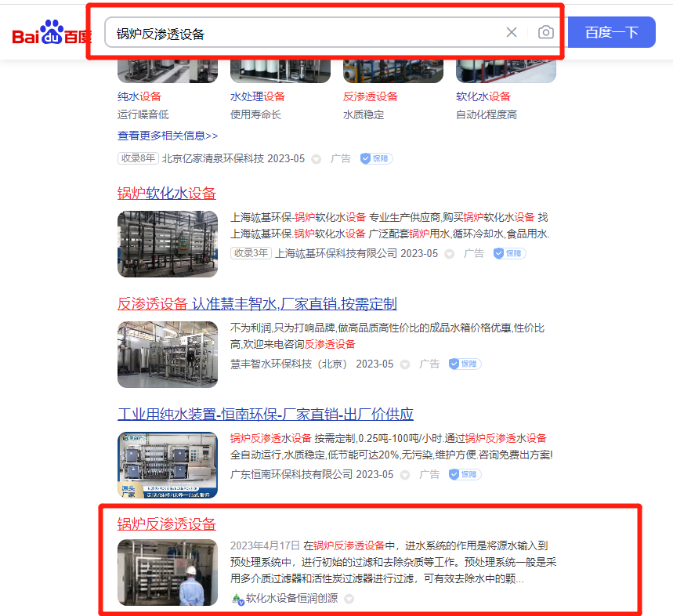Expand the dropdown arrow after 北京亿家清泉环保科技 2023-05
Image resolution: width=673 pixels, height=616 pixels.
pyautogui.click(x=317, y=159)
